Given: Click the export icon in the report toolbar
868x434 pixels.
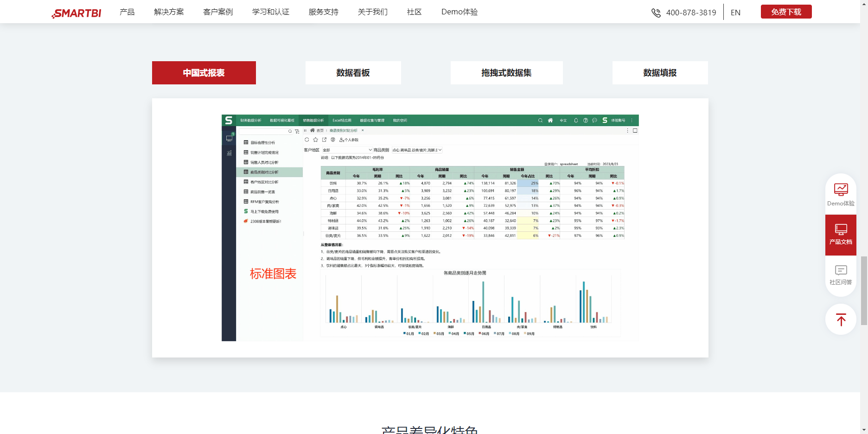Looking at the screenshot, I should click(x=325, y=140).
